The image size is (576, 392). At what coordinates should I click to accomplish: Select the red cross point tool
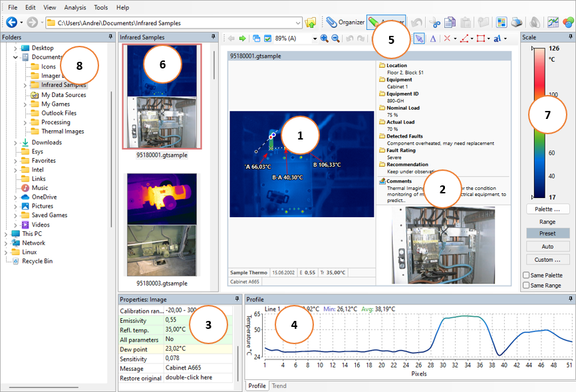(x=447, y=38)
